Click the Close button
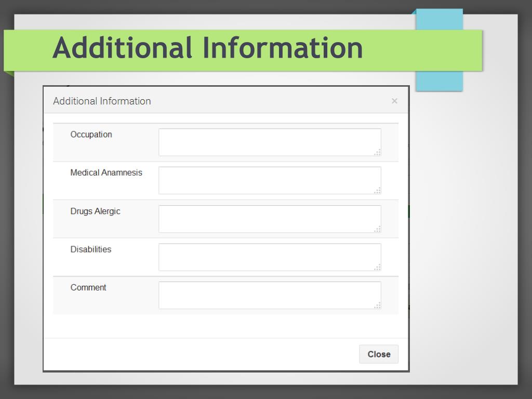Screen dimensions: 532x399 [379, 354]
